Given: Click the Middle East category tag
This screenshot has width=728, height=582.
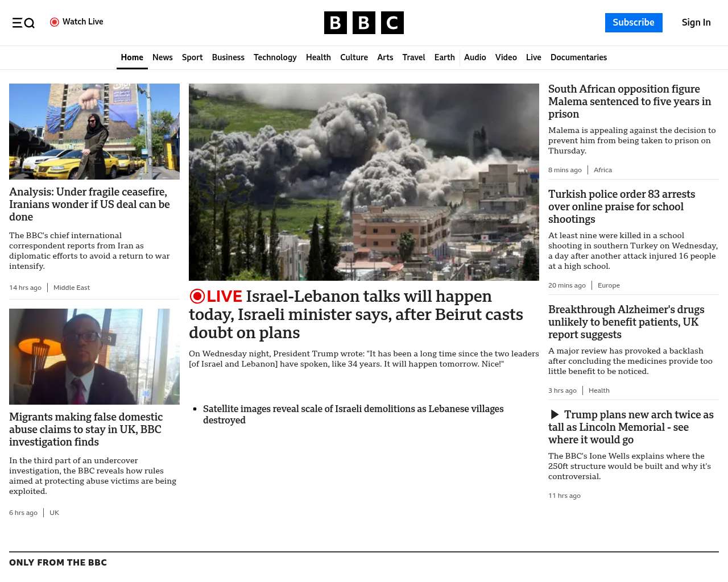Looking at the screenshot, I should click(x=72, y=288).
